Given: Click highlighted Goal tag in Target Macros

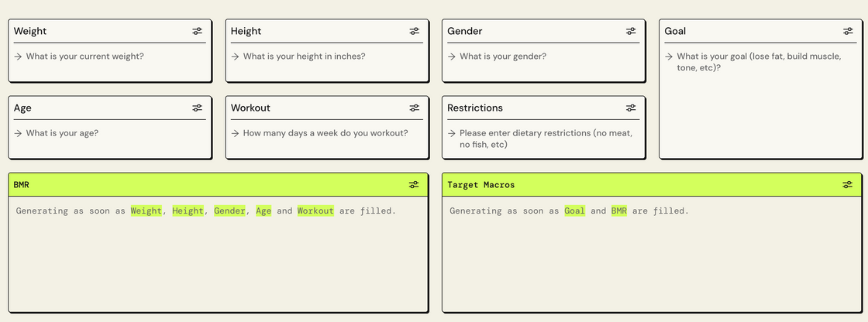Looking at the screenshot, I should (574, 211).
